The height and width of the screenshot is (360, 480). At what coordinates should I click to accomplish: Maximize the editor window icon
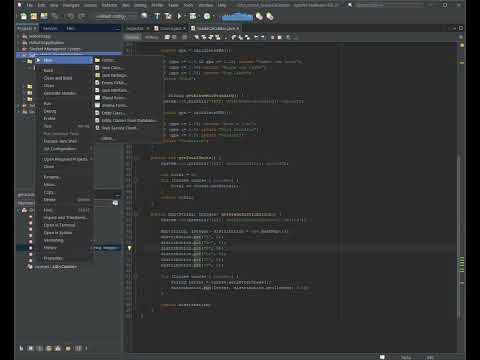(x=461, y=28)
